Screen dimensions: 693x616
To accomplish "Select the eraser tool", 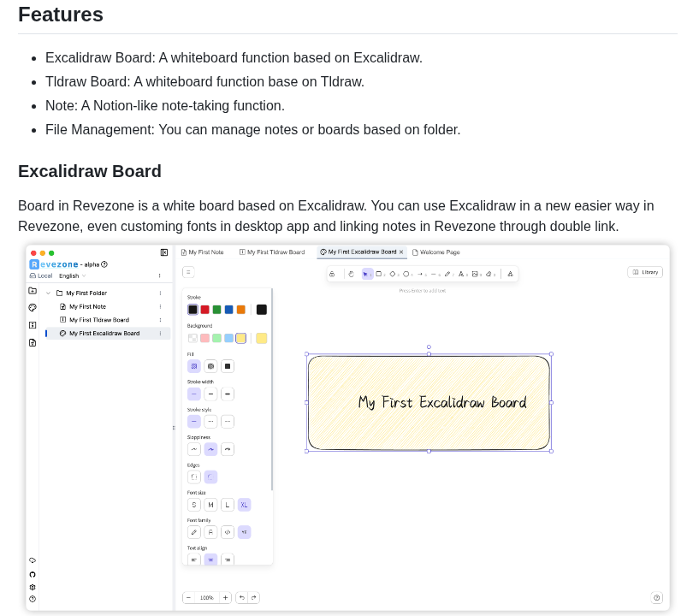I will click(x=489, y=274).
